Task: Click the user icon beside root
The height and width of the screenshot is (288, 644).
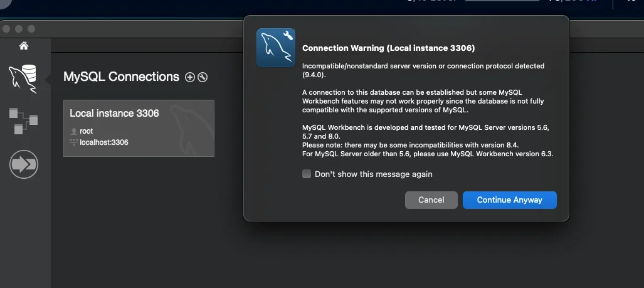Action: click(74, 131)
